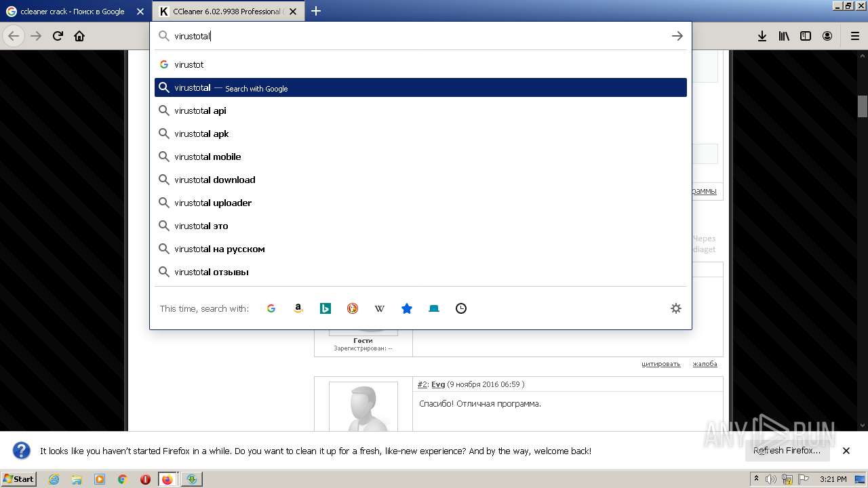
Task: Search this time with Google
Action: [x=271, y=308]
